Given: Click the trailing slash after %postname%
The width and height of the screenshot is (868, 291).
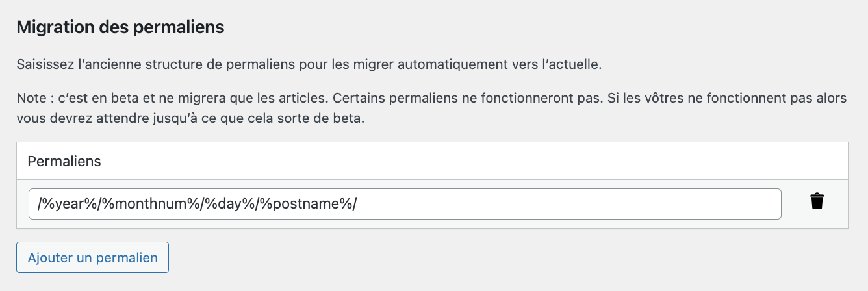Looking at the screenshot, I should (x=355, y=204).
